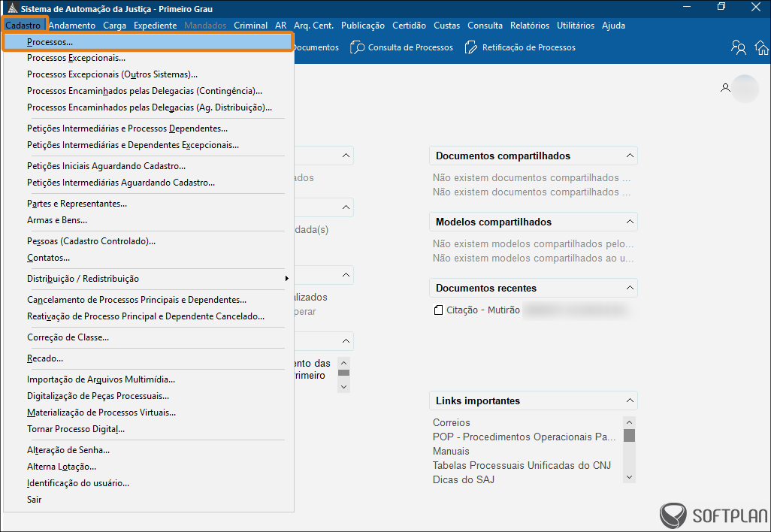Viewport: 771px width, 532px height.
Task: Open the Custas menu
Action: coord(447,26)
